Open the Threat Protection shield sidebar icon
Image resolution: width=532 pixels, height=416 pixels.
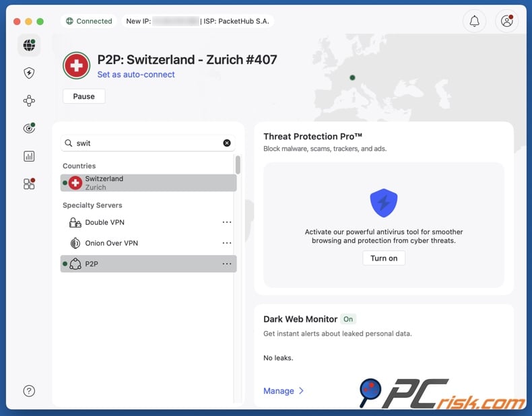coord(29,73)
